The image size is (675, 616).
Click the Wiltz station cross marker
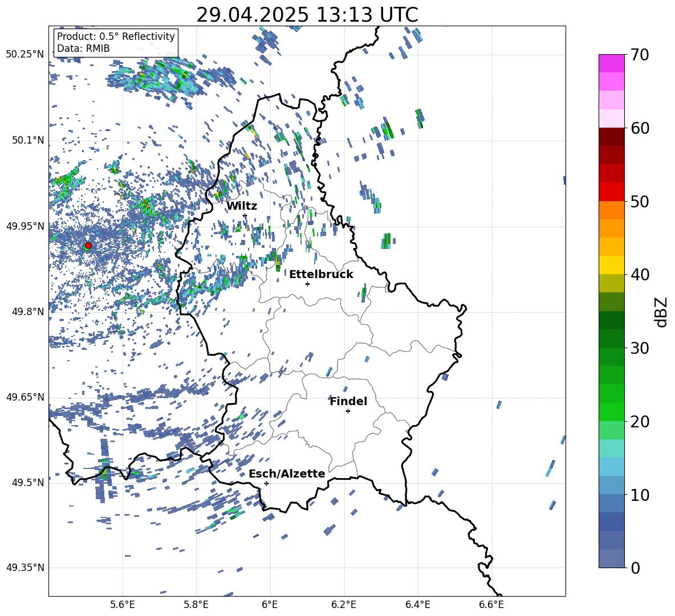pyautogui.click(x=245, y=215)
